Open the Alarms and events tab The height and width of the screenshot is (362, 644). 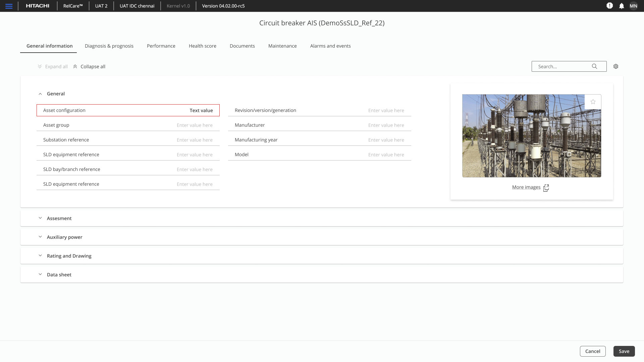click(x=330, y=46)
